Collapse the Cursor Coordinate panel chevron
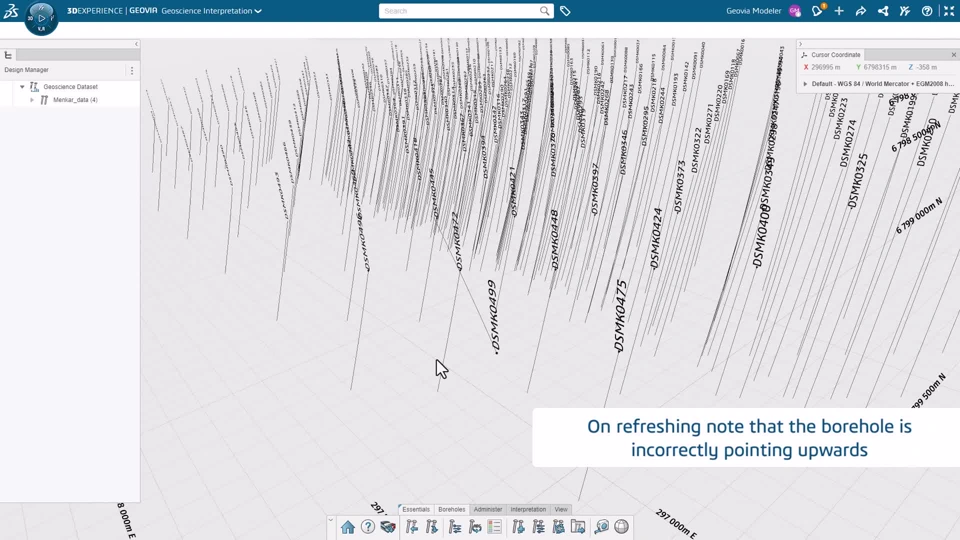 (800, 44)
